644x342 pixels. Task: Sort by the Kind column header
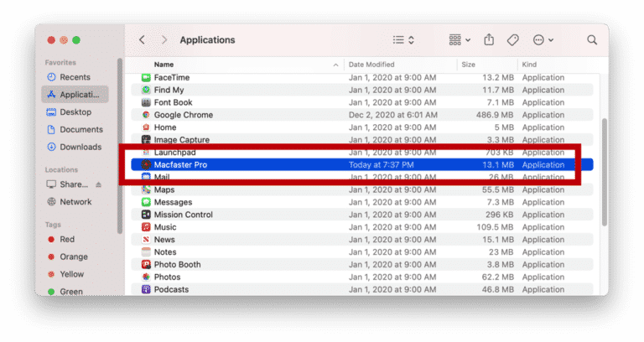click(529, 65)
